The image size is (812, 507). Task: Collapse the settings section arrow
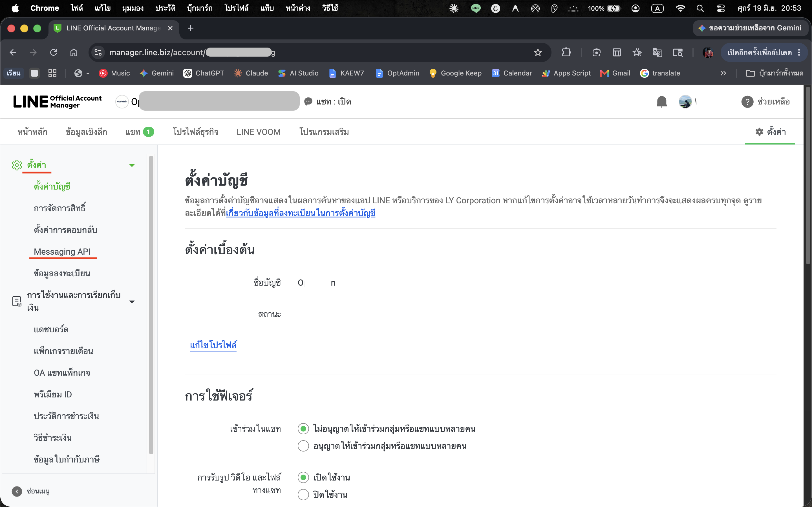tap(132, 165)
